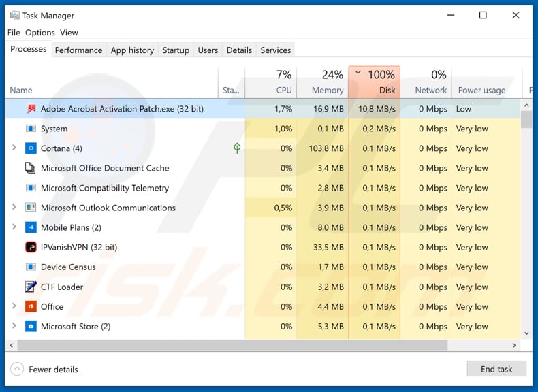Select the Microsoft Compatibility Telemetry name
This screenshot has width=538, height=392.
(x=105, y=188)
